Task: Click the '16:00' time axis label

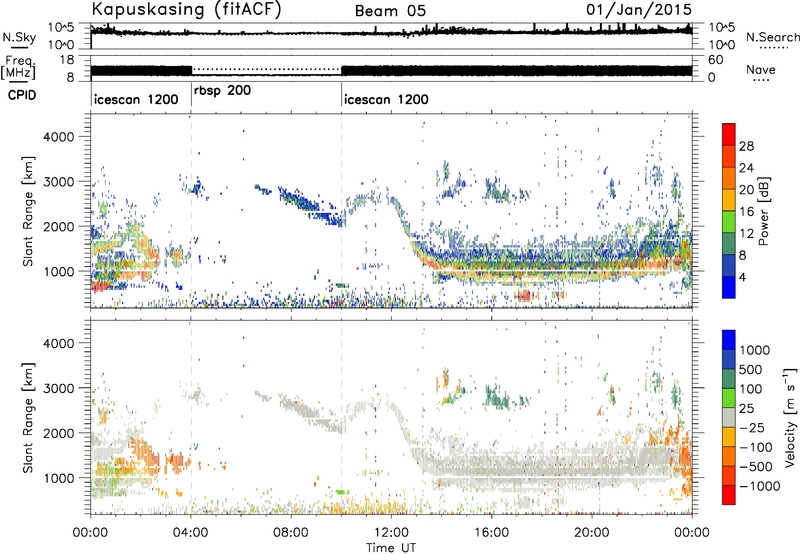Action: pyautogui.click(x=491, y=533)
